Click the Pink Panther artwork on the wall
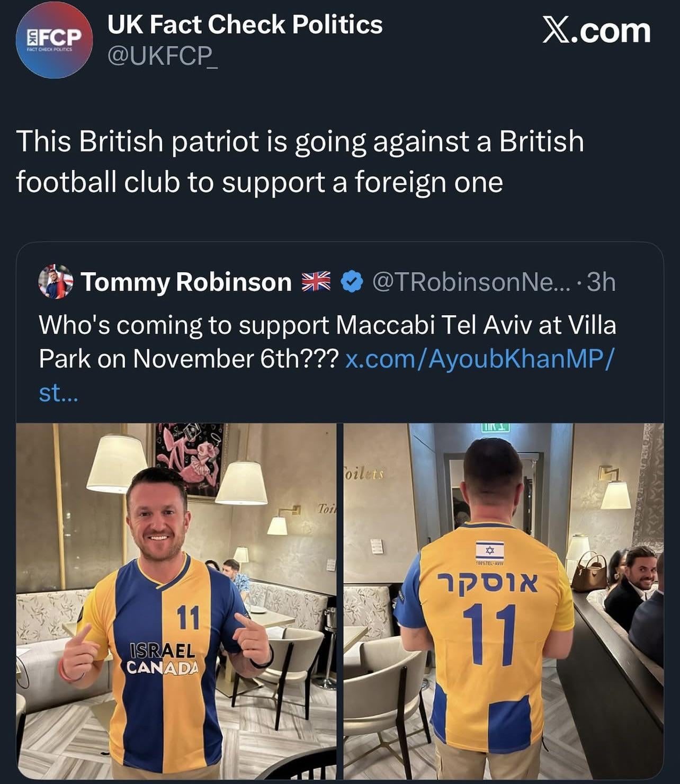This screenshot has width=680, height=784. point(191,459)
